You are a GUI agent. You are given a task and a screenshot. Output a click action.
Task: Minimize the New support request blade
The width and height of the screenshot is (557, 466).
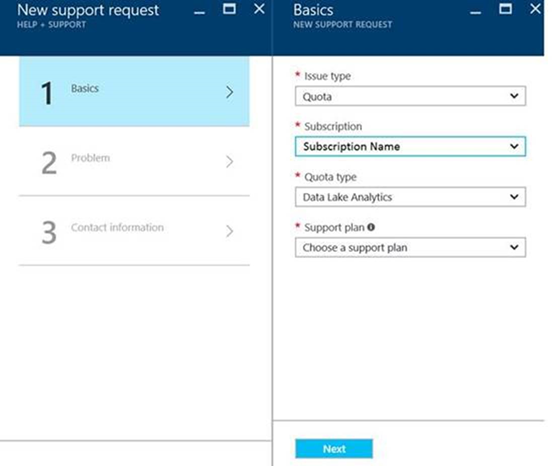tap(200, 13)
